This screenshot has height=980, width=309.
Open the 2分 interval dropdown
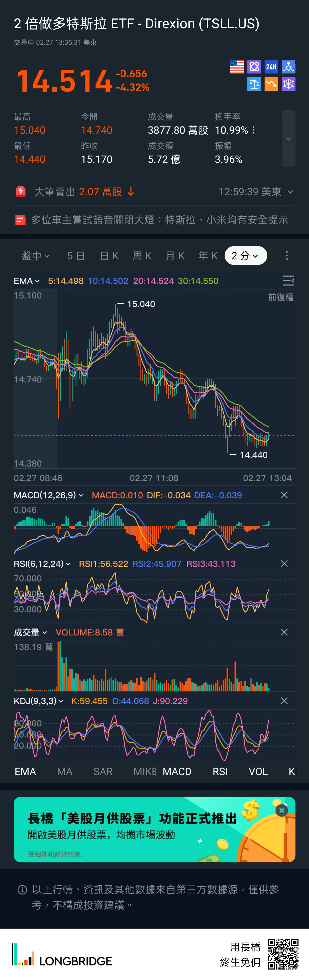pyautogui.click(x=245, y=256)
